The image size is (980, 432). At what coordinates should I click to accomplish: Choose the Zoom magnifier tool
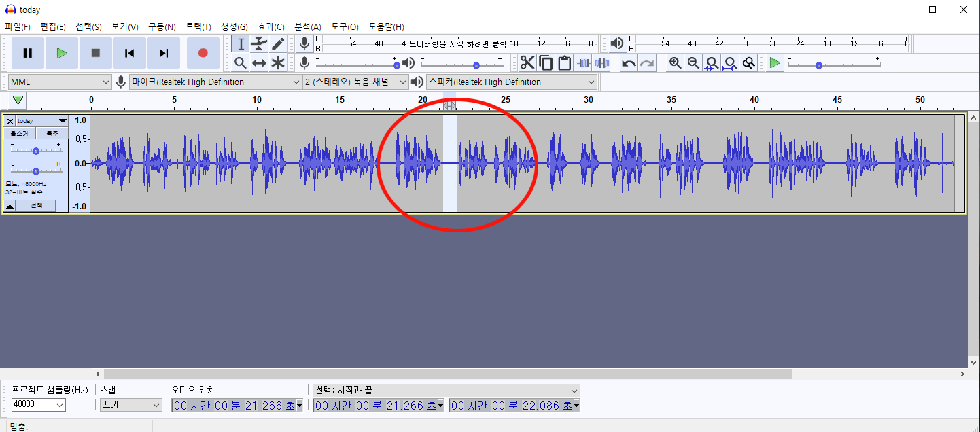click(x=241, y=63)
